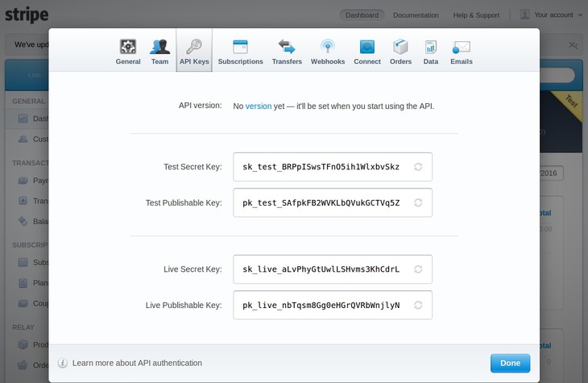Roll the Live Secret Key refresh icon
Image resolution: width=588 pixels, height=383 pixels.
pos(418,269)
